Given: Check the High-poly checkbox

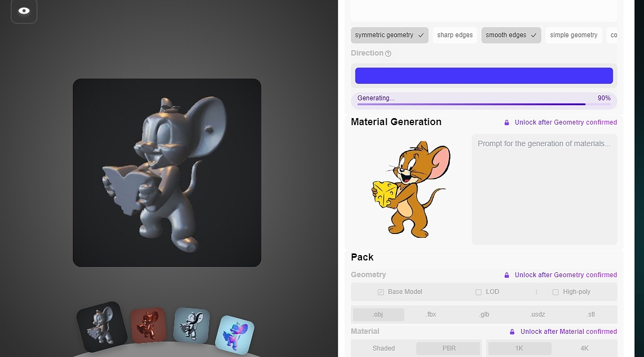Looking at the screenshot, I should pyautogui.click(x=556, y=292).
